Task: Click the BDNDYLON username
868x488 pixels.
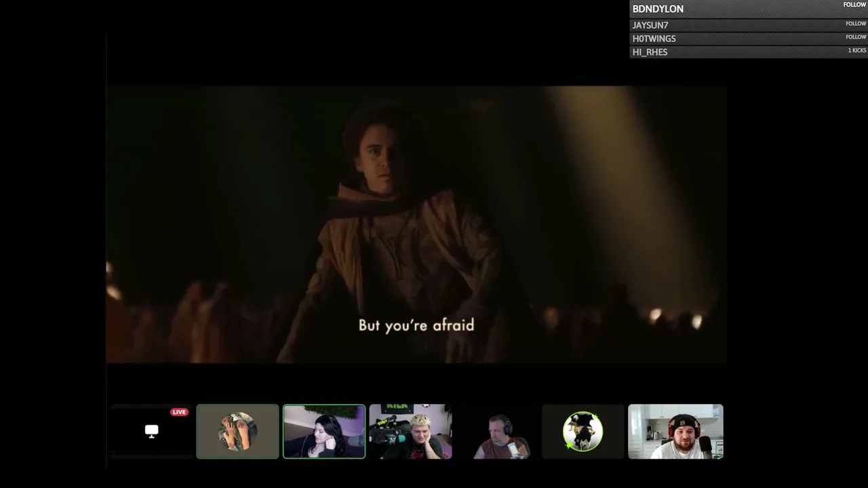Action: tap(658, 9)
